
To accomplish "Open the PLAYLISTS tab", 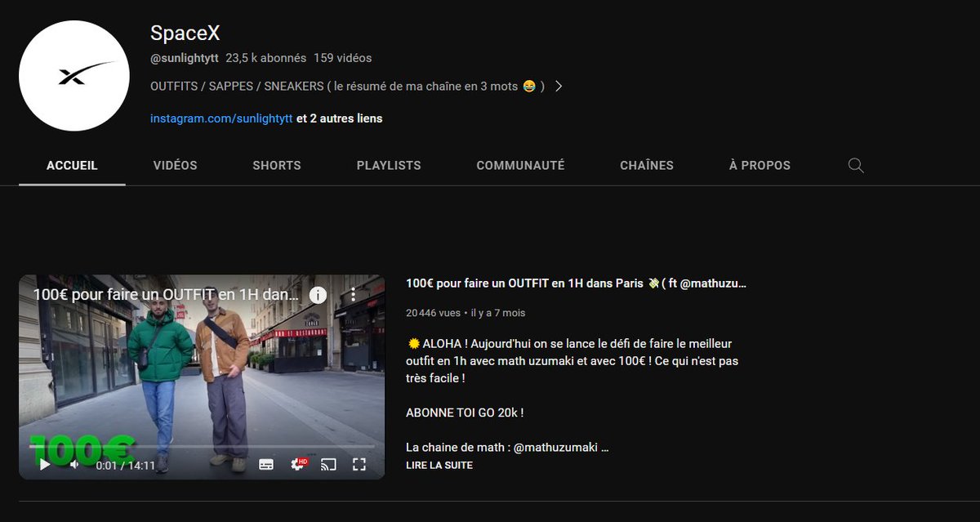I will tap(389, 165).
